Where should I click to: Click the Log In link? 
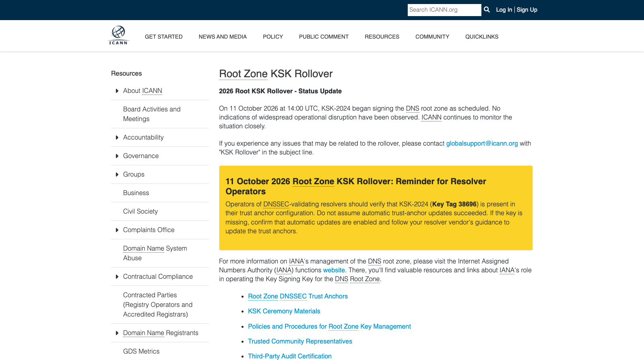click(504, 10)
